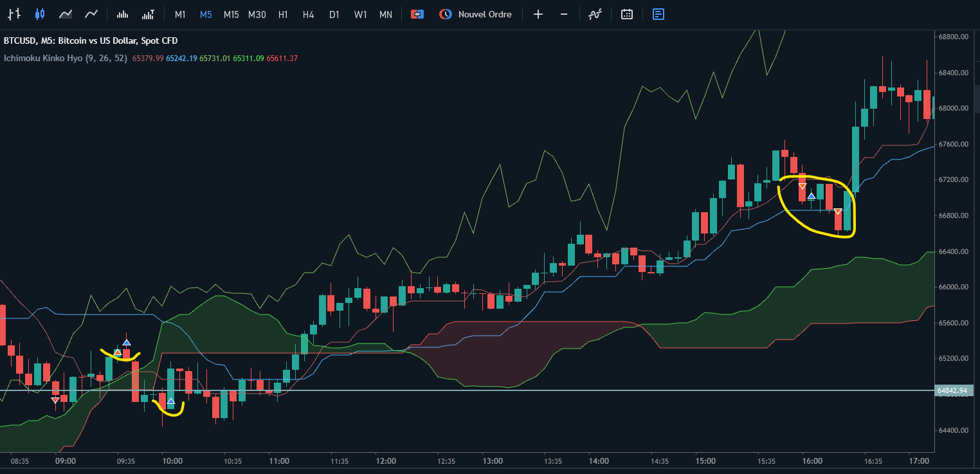
Task: Zoom in the chart with plus
Action: pyautogui.click(x=538, y=14)
